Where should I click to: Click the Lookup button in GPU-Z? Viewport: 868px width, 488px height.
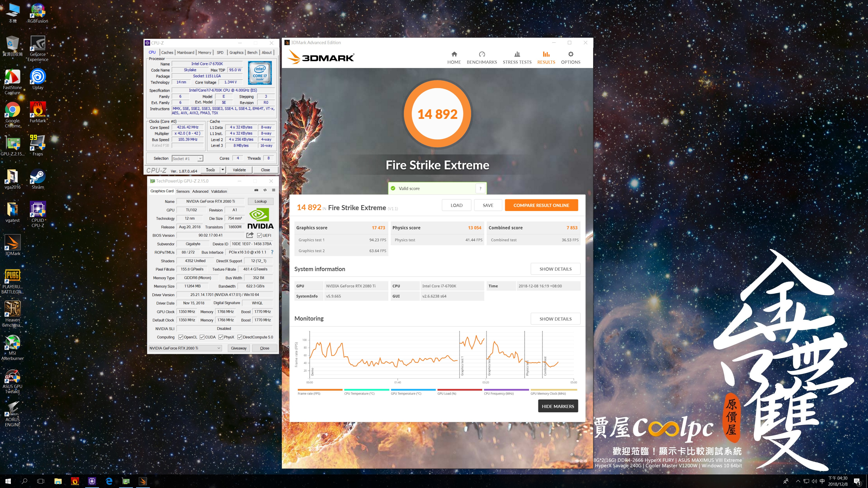tap(260, 201)
